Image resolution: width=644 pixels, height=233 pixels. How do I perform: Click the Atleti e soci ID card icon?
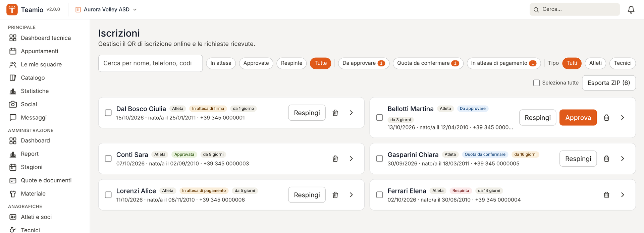[x=13, y=217]
